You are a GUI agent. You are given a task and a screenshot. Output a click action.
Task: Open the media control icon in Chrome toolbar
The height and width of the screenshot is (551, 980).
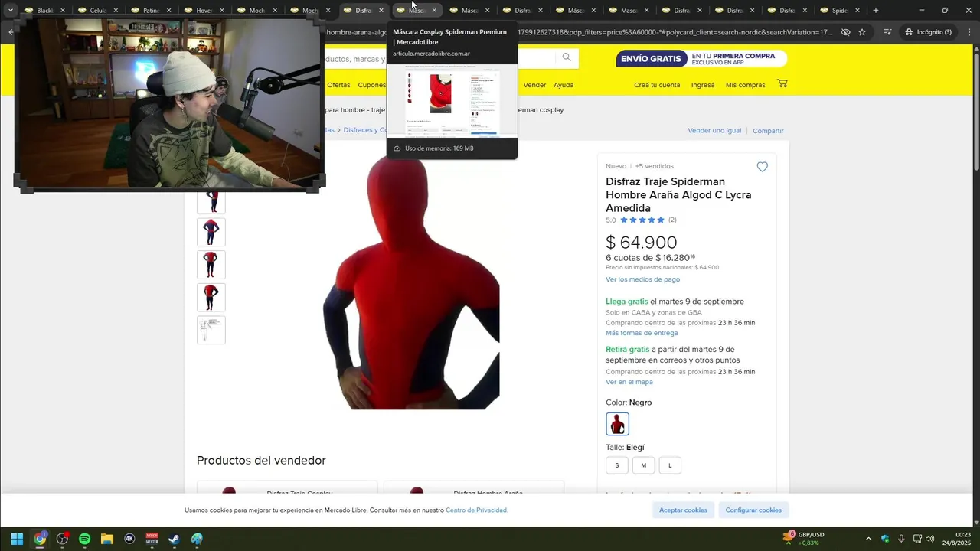887,32
